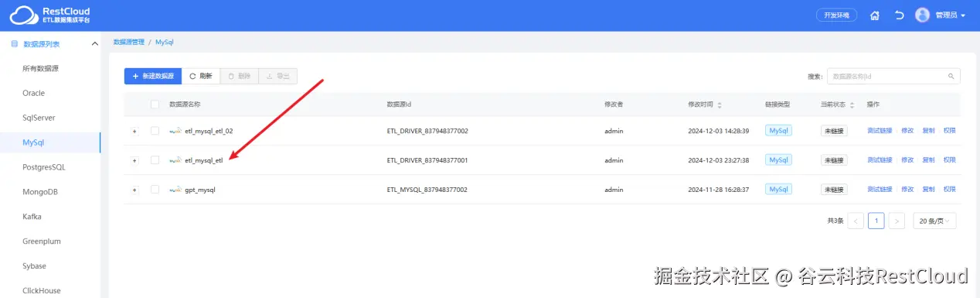Check the etl_mysql_etl_02 row checkbox
Screen dimensions: 980x298
pyautogui.click(x=155, y=131)
